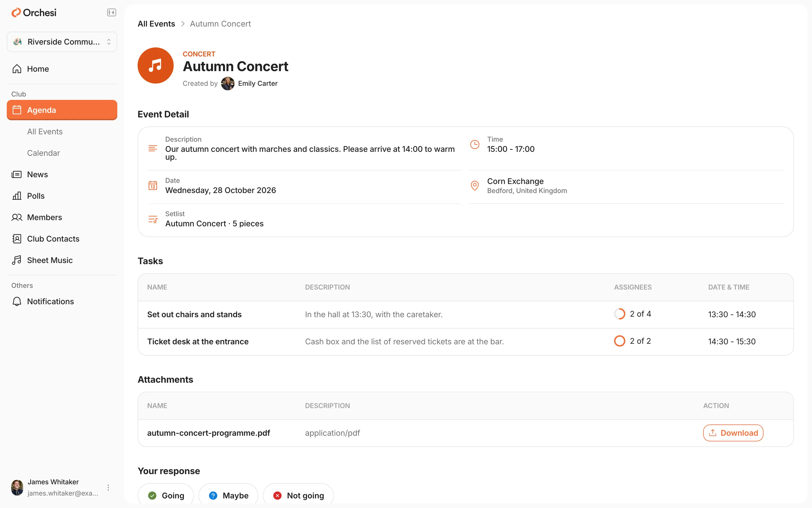Click the 14:30 - 15:30 time cell
Screen dimensions: 812x508
click(732, 341)
